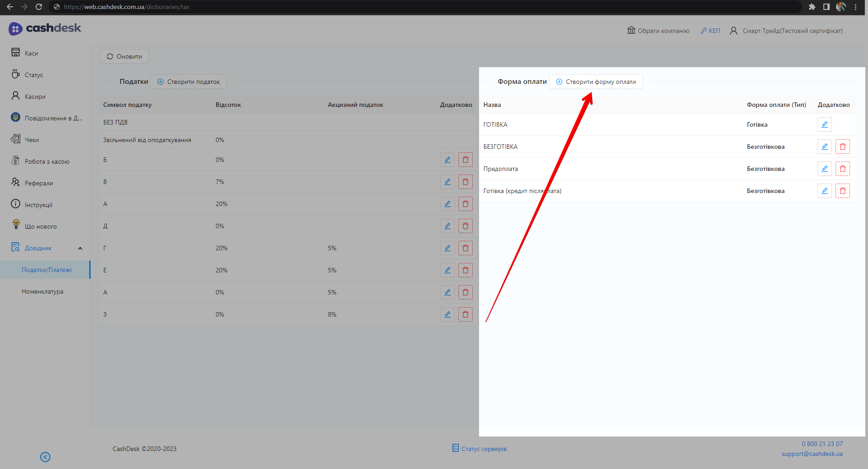868x469 pixels.
Task: Edit tax row А with 5% excise
Action: coord(447,292)
